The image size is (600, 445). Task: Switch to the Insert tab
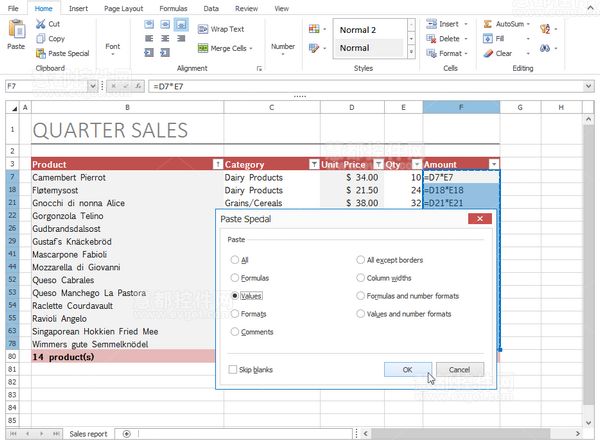(x=78, y=8)
